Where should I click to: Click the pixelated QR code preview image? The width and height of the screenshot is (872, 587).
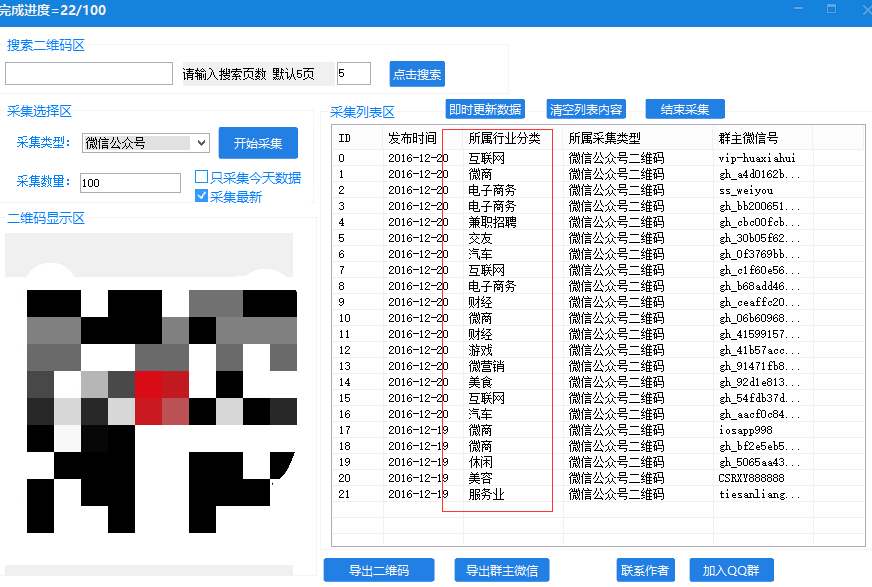161,411
